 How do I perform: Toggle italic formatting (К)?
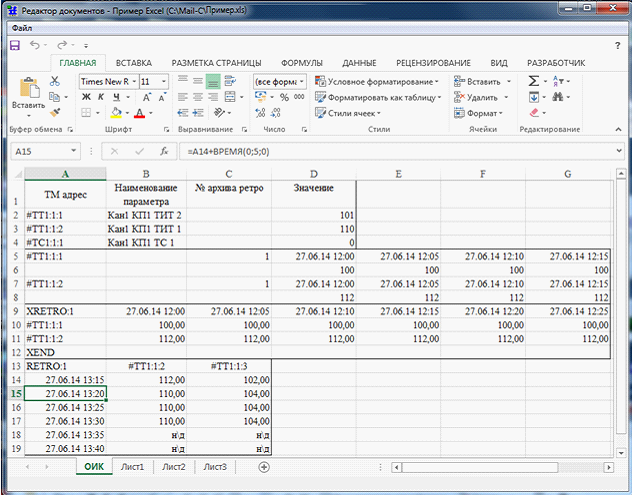click(101, 97)
